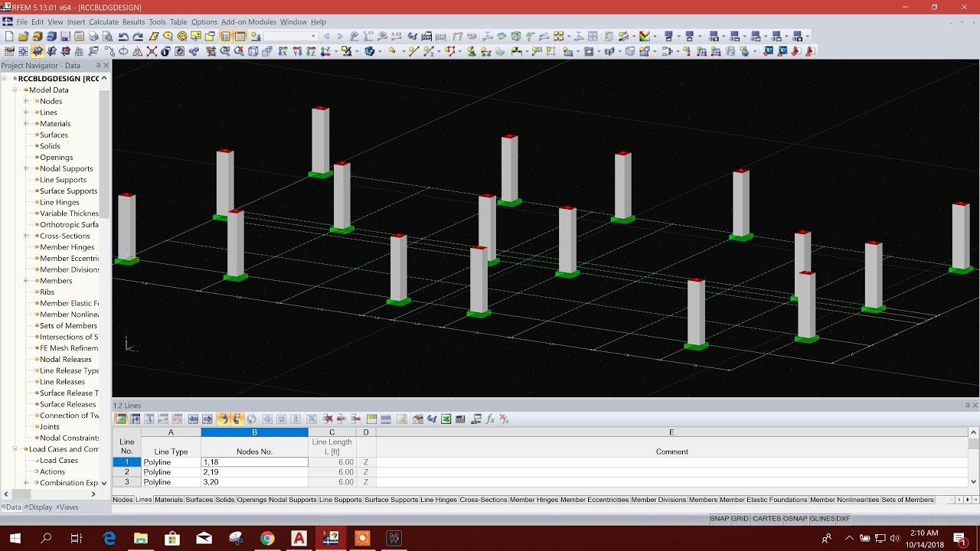Collapse the Model Data branch
Viewport: 980px width, 551px height.
click(x=15, y=90)
